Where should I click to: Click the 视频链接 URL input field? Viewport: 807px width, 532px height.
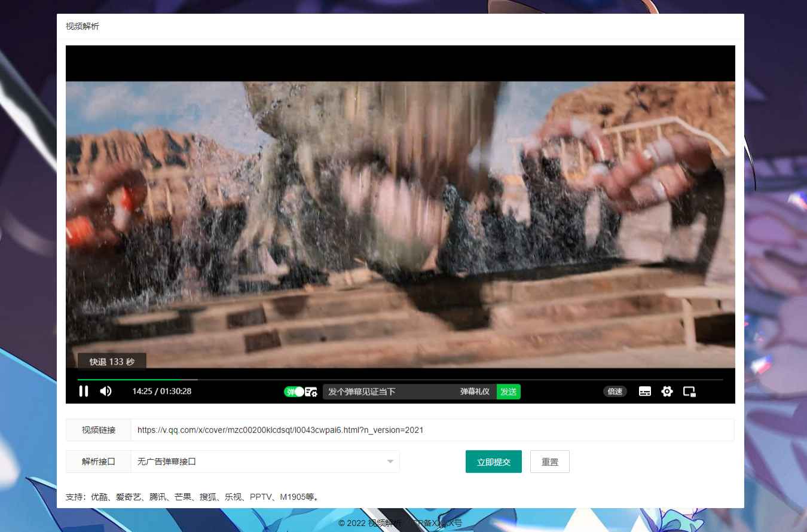(x=432, y=430)
